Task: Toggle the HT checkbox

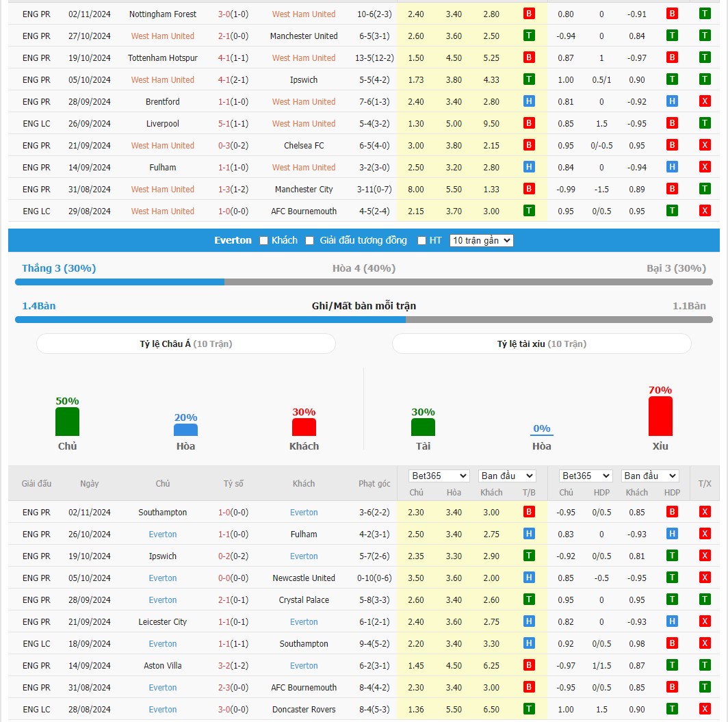Action: (x=421, y=240)
